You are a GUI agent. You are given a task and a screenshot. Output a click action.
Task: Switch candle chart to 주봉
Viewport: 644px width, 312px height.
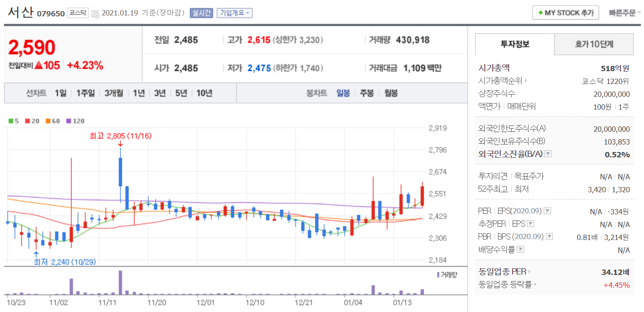coord(367,93)
